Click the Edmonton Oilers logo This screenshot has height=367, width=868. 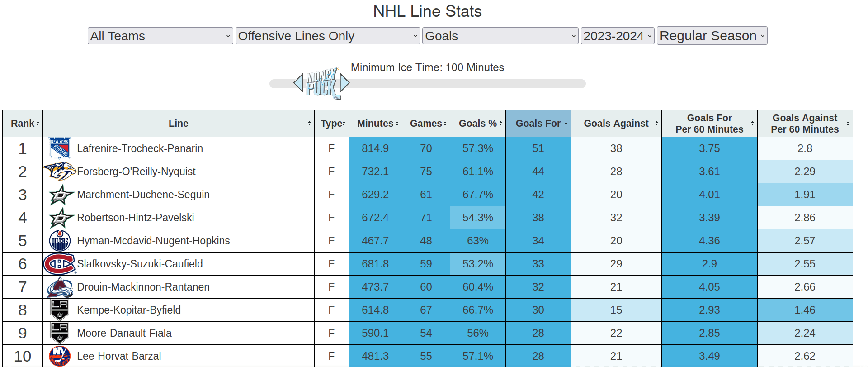(60, 241)
